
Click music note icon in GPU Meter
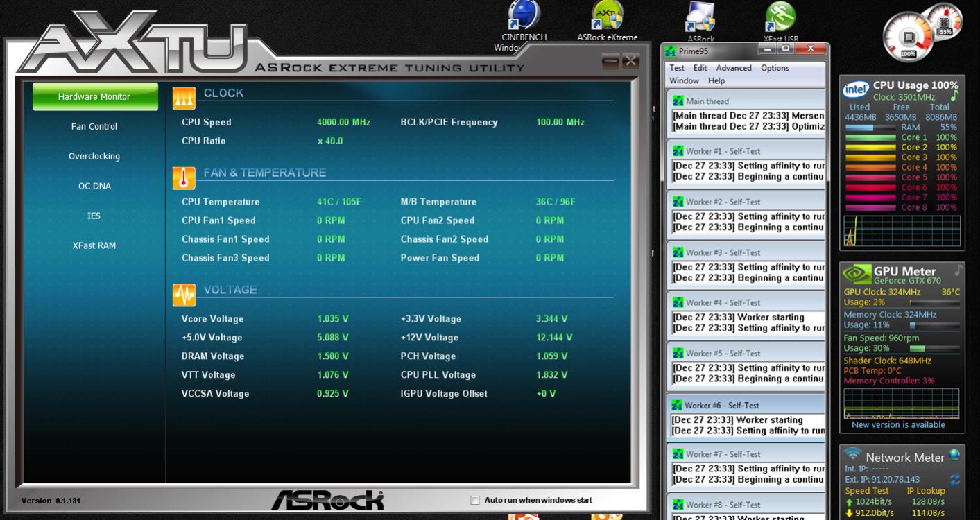point(958,270)
